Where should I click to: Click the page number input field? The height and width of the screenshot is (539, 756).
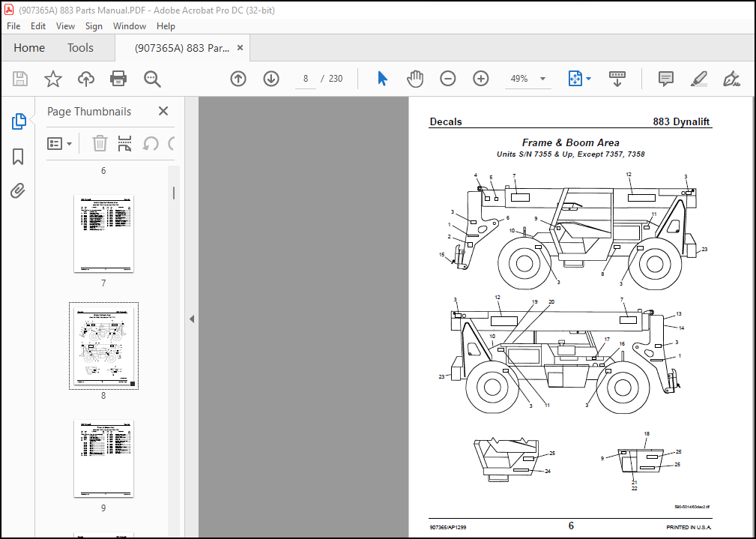(306, 79)
